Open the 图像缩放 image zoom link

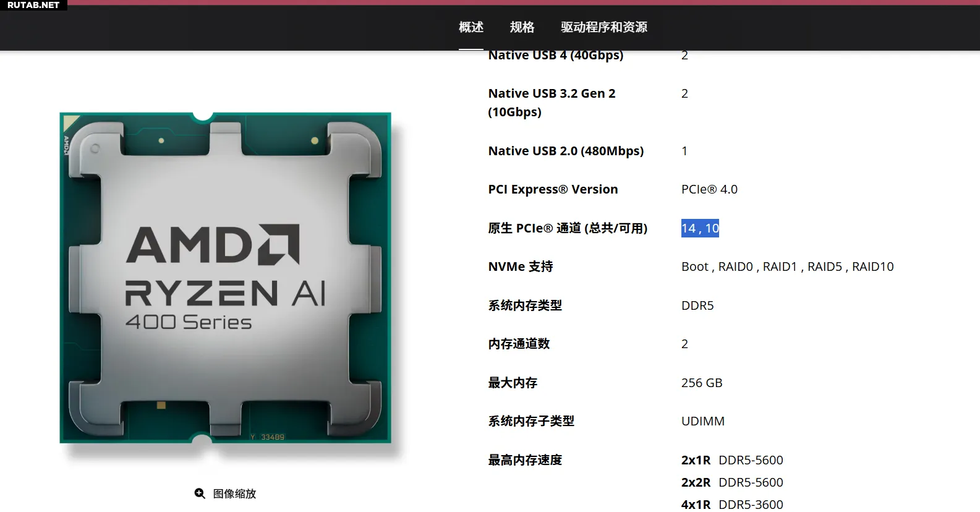pyautogui.click(x=234, y=493)
